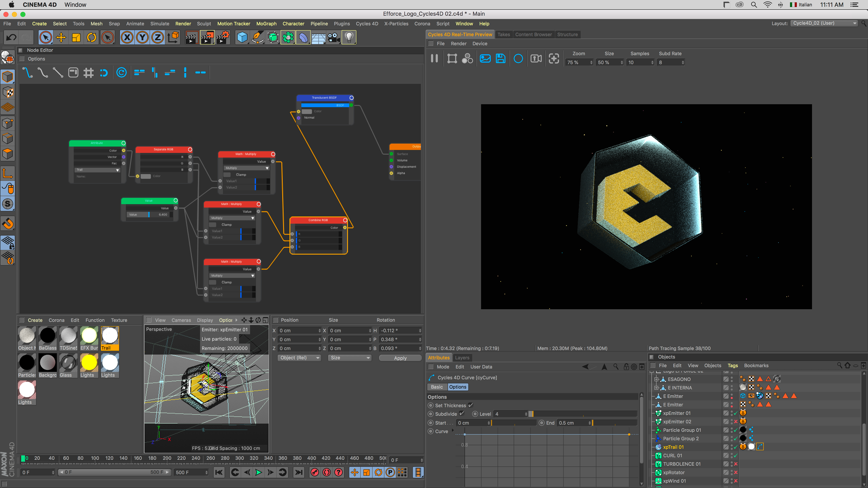Viewport: 868px width, 488px height.
Task: Open the Cycles 4D menu
Action: click(x=367, y=23)
